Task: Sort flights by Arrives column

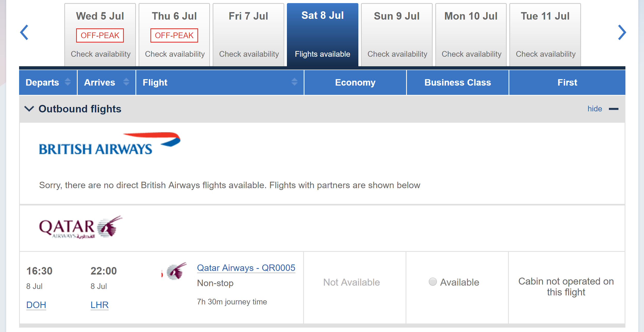Action: pos(126,82)
